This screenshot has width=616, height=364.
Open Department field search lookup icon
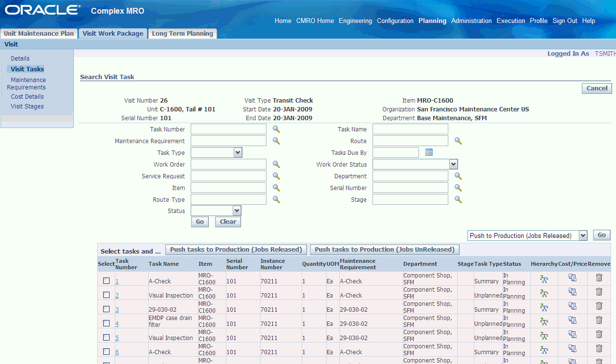click(x=458, y=176)
